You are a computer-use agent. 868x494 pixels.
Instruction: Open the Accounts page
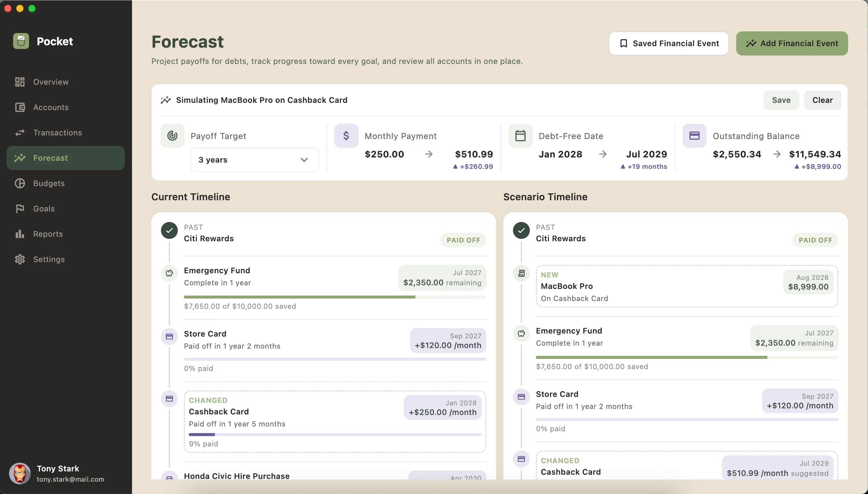(x=66, y=107)
